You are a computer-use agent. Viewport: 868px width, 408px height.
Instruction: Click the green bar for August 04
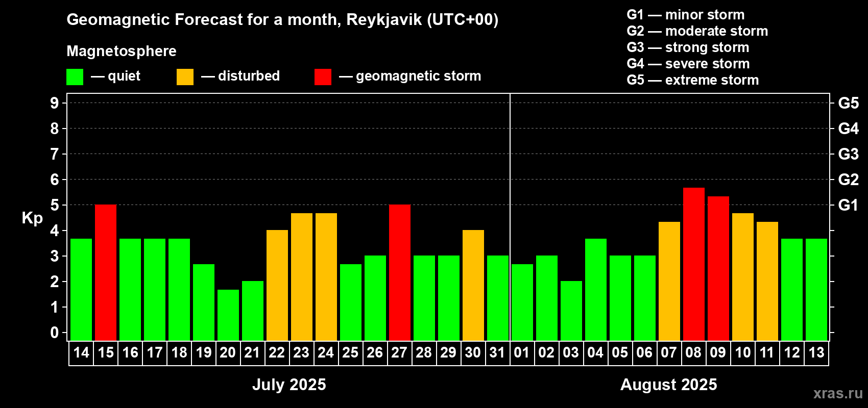[596, 290]
